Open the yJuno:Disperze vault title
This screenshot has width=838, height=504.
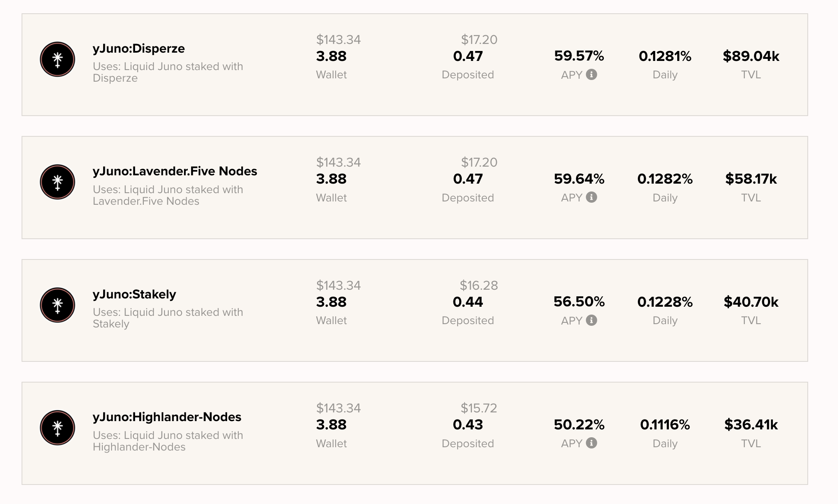click(x=139, y=48)
